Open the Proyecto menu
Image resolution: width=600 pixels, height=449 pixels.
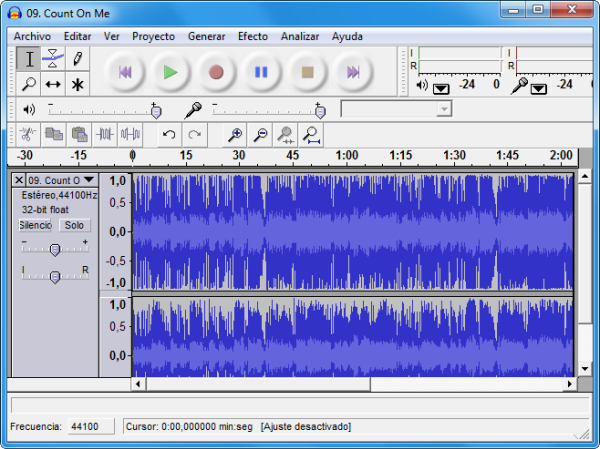(x=153, y=36)
